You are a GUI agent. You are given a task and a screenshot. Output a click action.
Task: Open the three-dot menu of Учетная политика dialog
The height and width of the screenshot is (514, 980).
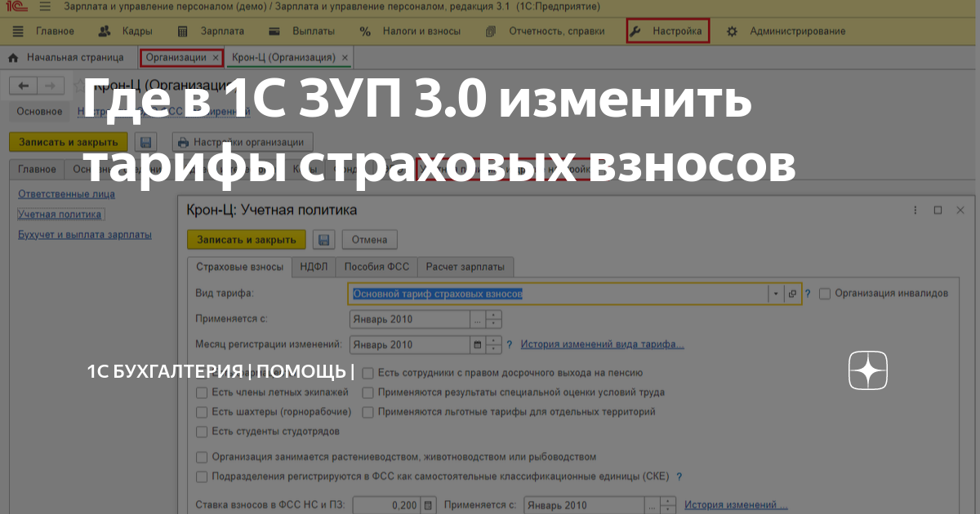916,210
